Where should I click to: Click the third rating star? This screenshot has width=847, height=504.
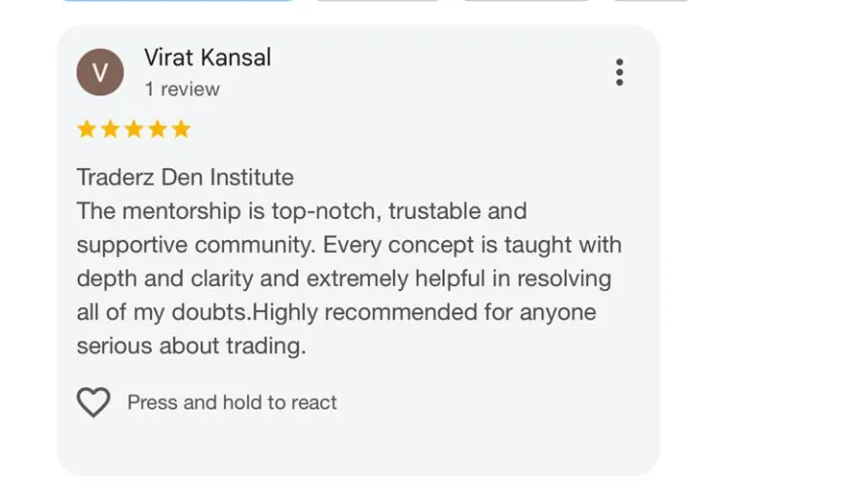[134, 129]
